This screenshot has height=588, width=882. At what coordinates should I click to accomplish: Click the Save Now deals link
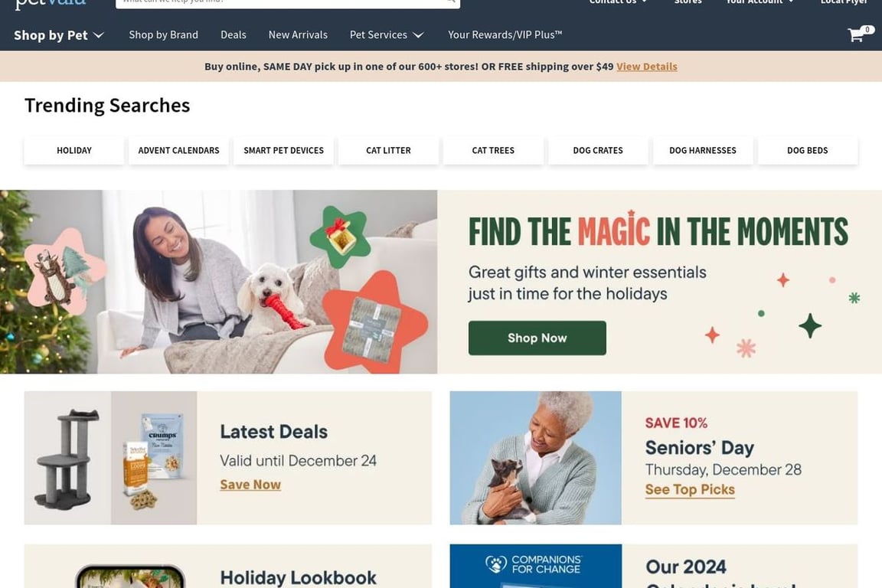click(250, 485)
